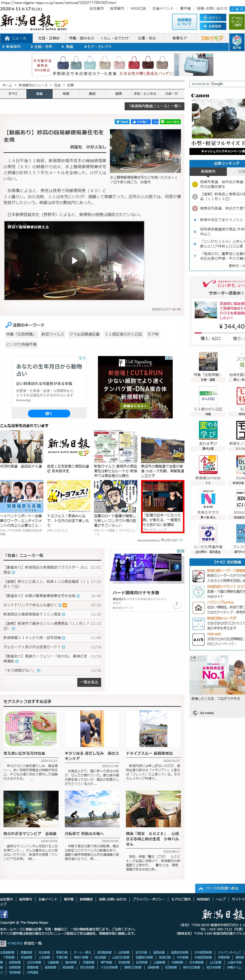The height and width of the screenshot is (980, 245).
Task: Select the largest font size A toggle
Action: 242,9
